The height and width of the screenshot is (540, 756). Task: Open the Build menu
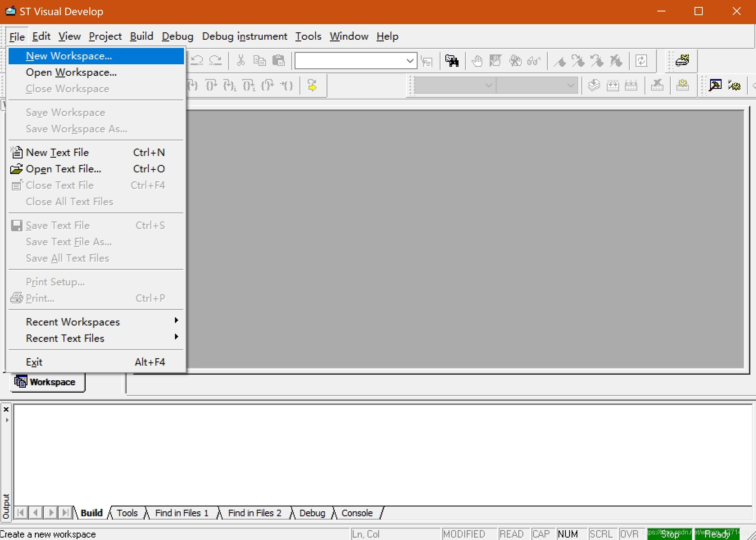[x=142, y=36]
